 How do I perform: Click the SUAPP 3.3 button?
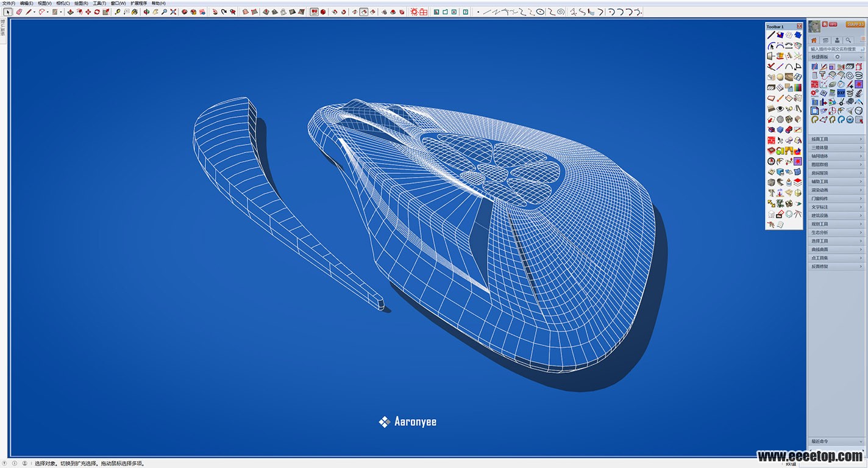855,24
